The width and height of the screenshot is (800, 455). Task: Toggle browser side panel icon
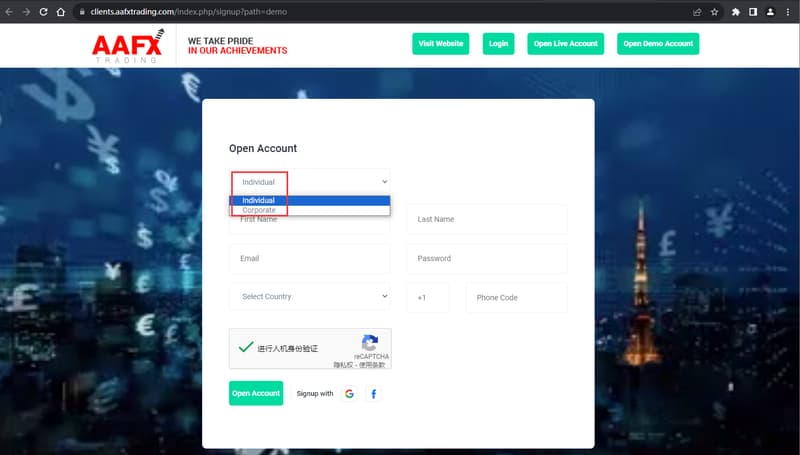pos(753,12)
